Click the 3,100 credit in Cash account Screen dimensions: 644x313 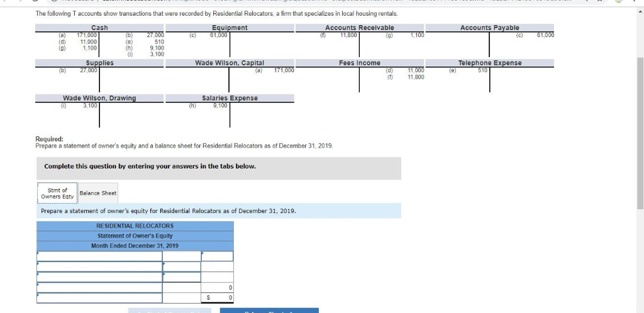coord(157,54)
